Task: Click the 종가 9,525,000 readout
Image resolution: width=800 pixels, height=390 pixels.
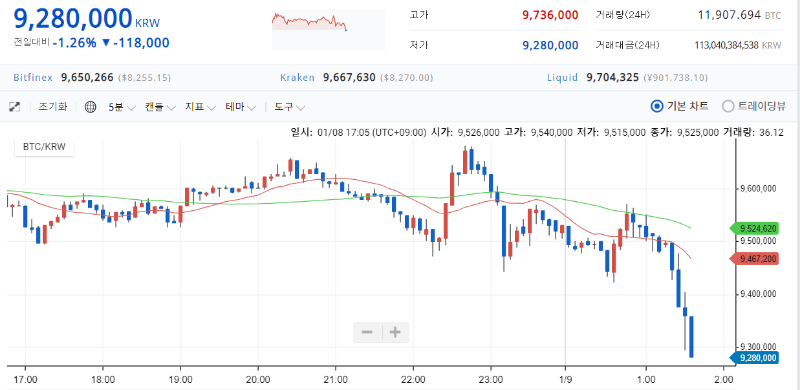Action: (x=685, y=132)
